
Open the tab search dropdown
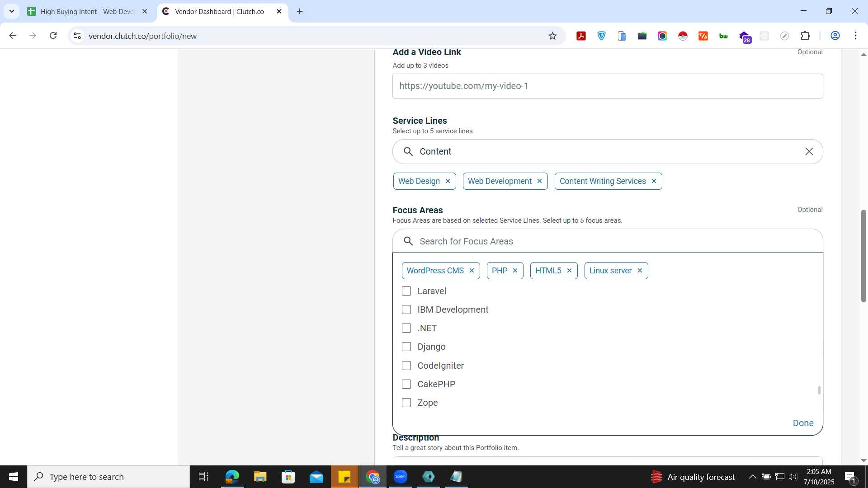point(12,11)
